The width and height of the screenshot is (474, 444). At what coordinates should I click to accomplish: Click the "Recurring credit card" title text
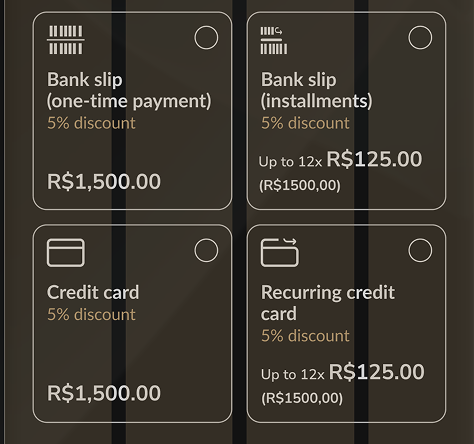328,303
